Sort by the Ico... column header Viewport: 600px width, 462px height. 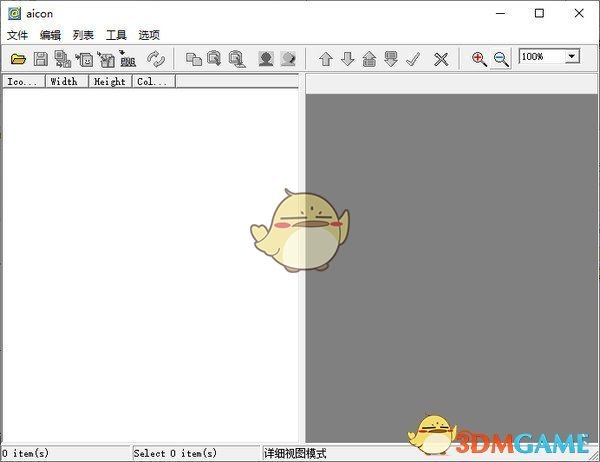(24, 82)
